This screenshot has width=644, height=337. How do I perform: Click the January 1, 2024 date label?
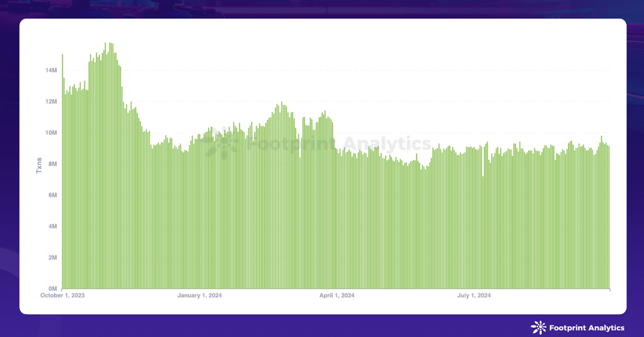(x=199, y=296)
